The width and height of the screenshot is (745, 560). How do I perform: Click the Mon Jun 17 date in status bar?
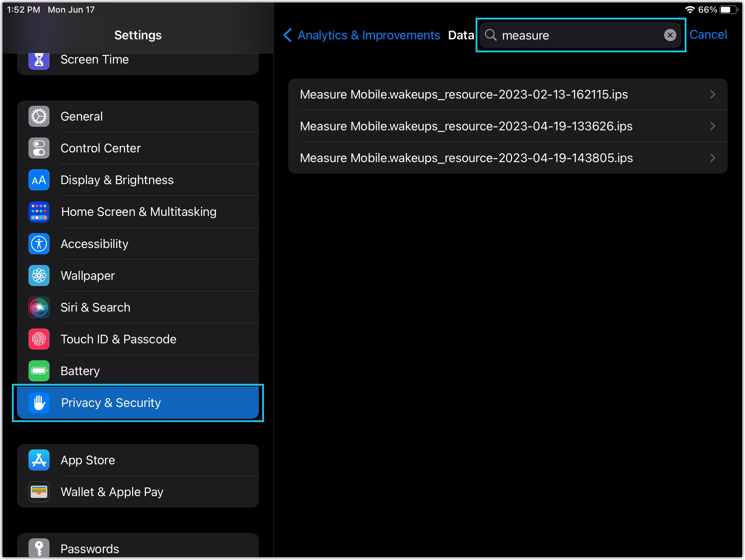point(71,10)
